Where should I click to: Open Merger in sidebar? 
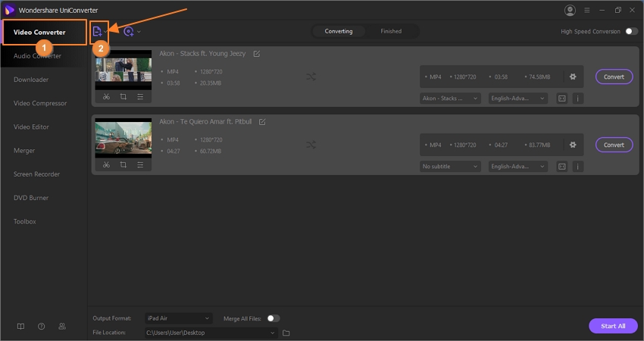click(24, 151)
